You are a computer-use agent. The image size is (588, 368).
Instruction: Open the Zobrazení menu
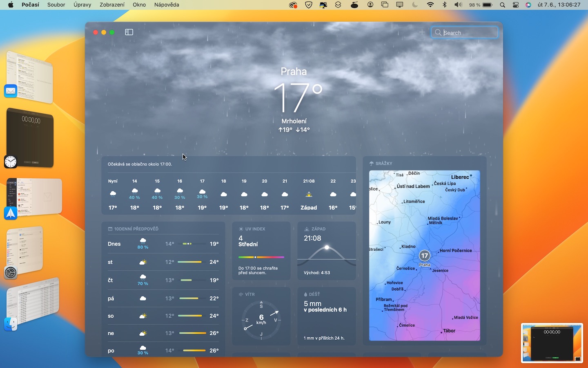click(112, 5)
